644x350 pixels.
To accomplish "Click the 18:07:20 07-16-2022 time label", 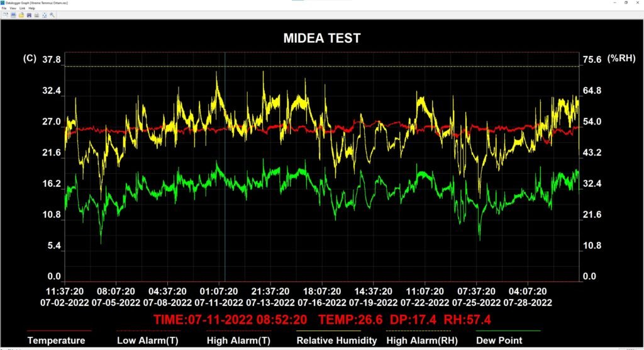I will (x=322, y=297).
